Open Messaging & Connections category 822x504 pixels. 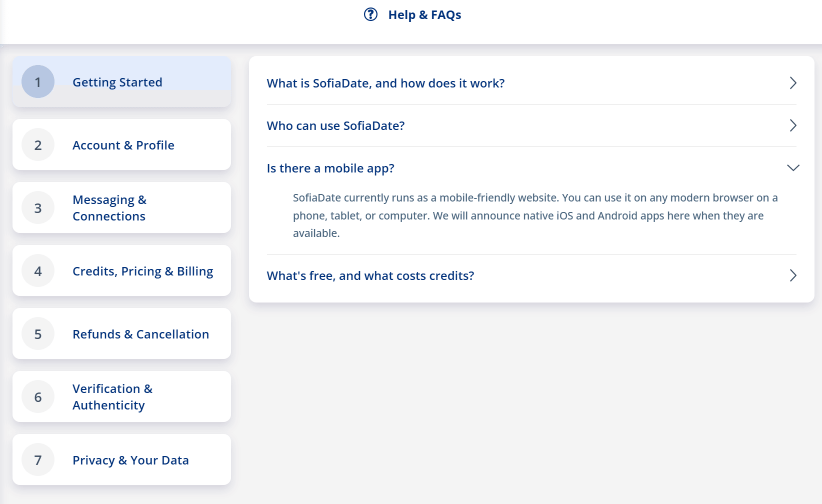pos(121,207)
